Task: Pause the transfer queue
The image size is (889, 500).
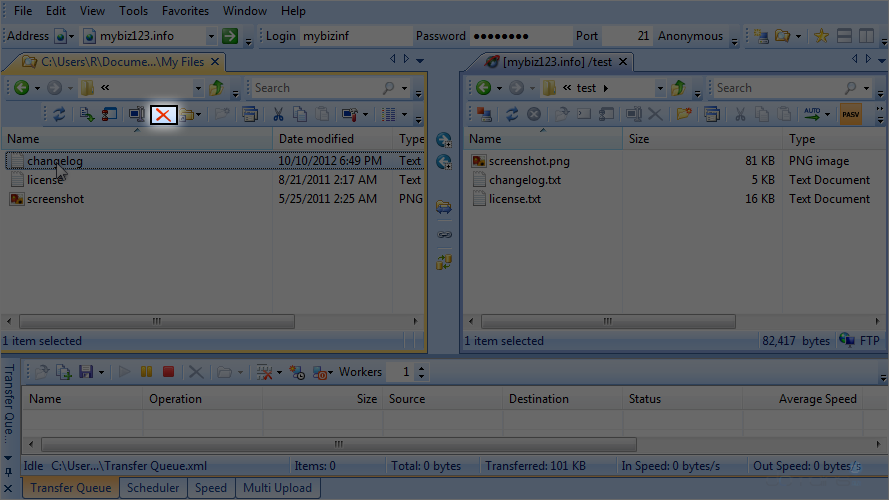Action: [x=146, y=372]
